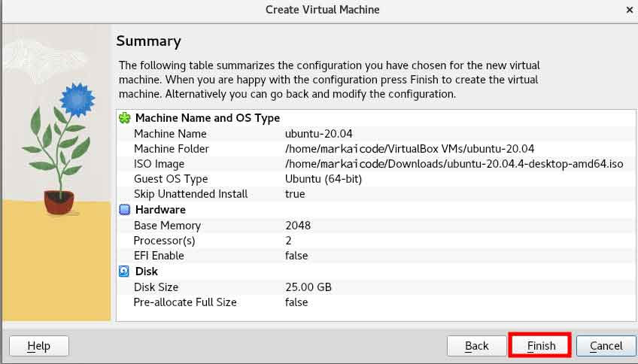Click the Processor(s) value 2
This screenshot has height=364, width=638.
coord(288,241)
